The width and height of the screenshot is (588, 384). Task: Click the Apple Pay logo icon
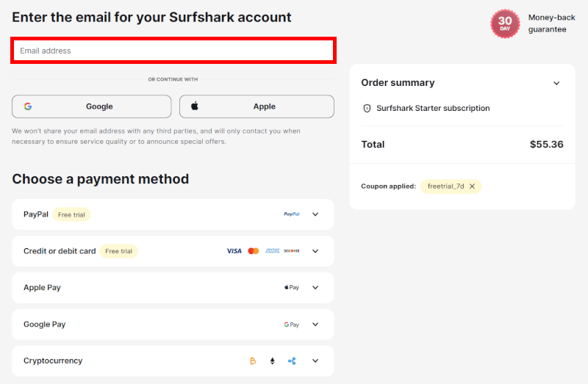pos(292,287)
